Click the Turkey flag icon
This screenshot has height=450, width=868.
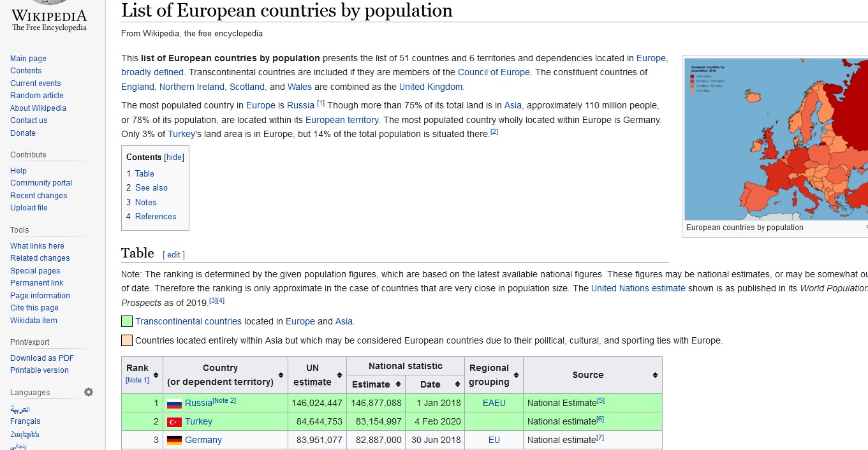tap(174, 422)
